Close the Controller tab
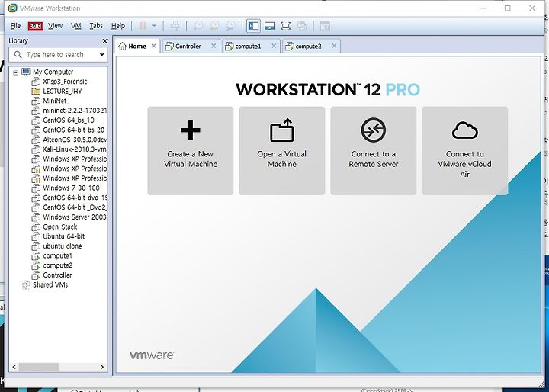The width and height of the screenshot is (549, 392). point(213,46)
